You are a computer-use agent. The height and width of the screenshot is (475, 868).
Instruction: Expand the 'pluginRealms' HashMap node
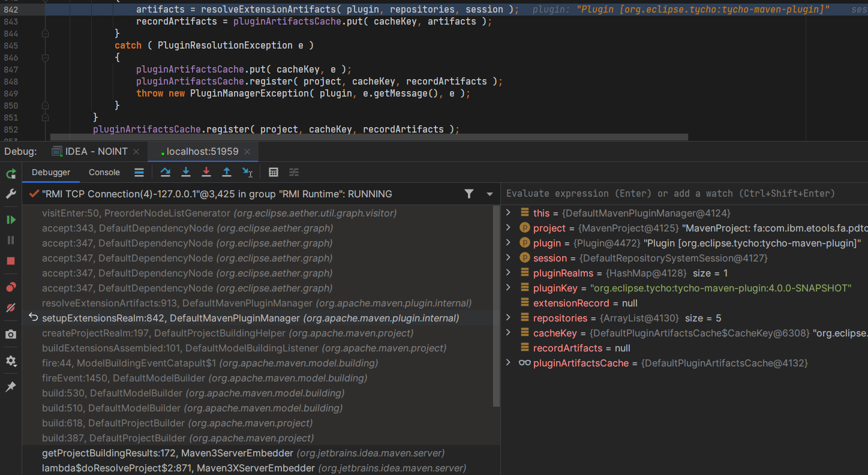[x=508, y=273]
